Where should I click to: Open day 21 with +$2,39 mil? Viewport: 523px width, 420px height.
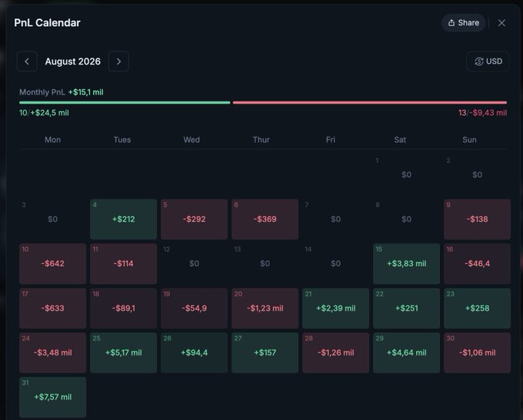(335, 308)
